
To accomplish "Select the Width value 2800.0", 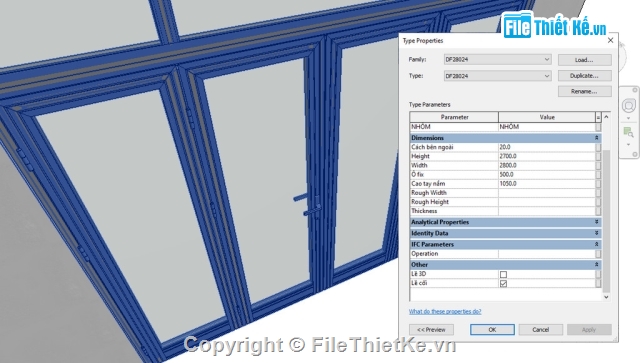I will coord(547,165).
